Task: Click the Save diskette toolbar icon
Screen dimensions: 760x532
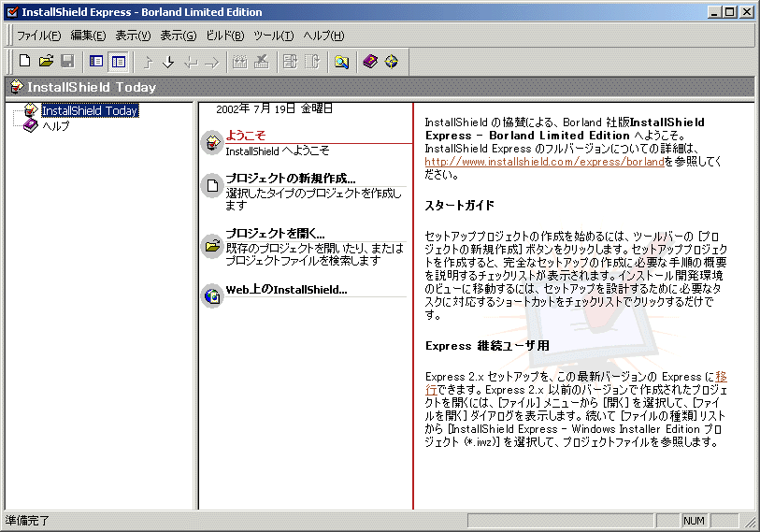Action: (x=67, y=62)
